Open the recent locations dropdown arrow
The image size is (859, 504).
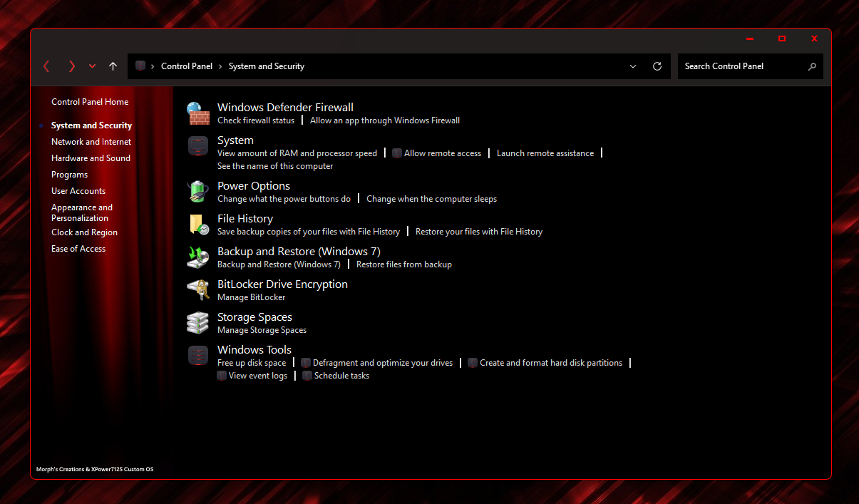click(92, 66)
